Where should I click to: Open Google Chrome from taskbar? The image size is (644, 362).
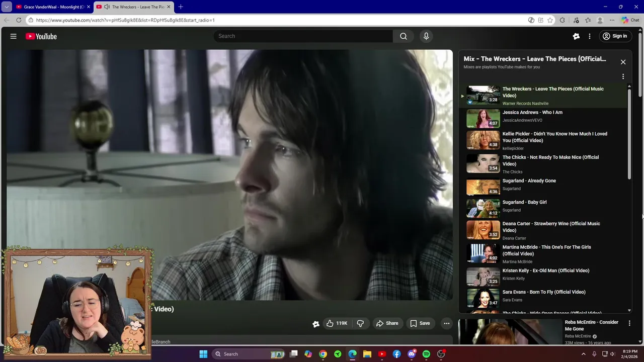coord(323,354)
